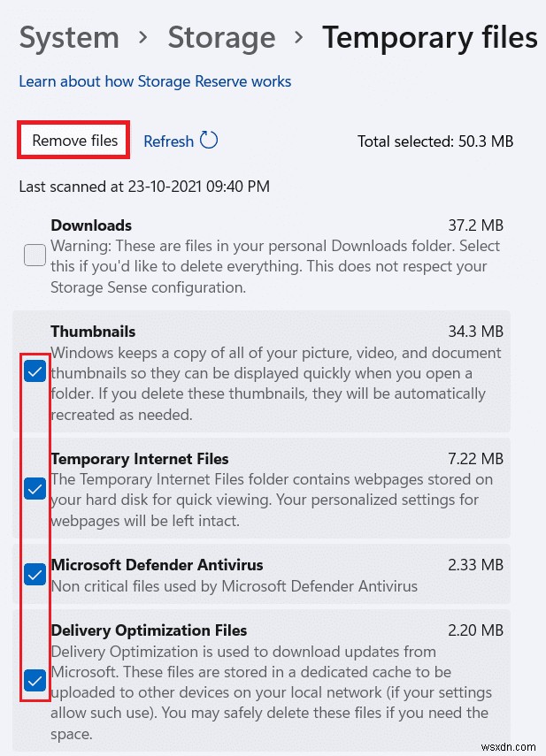Open the Storage Reserve help link
The width and height of the screenshot is (546, 756).
pos(155,81)
